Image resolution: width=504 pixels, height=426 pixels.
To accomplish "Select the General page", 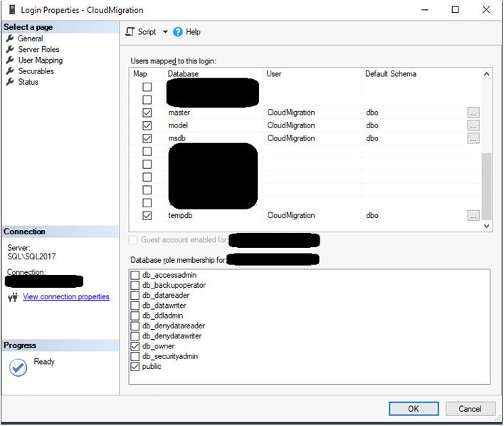I will coord(30,38).
